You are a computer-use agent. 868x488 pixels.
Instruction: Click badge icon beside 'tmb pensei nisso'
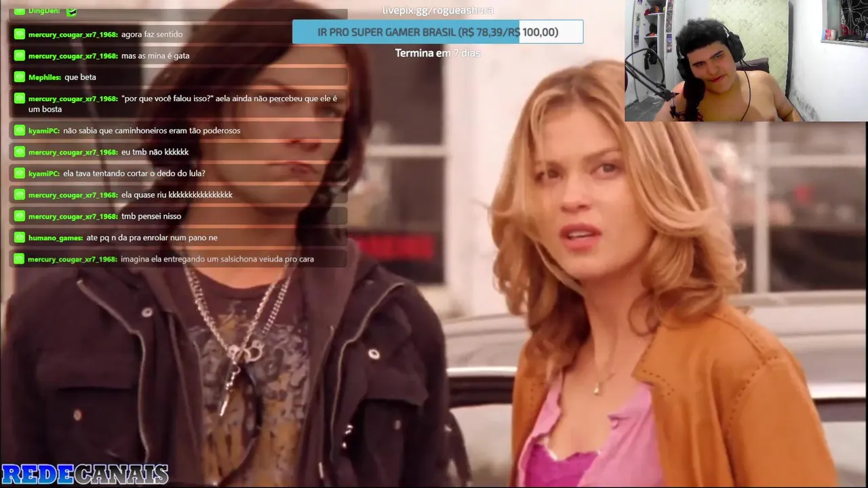pyautogui.click(x=19, y=216)
